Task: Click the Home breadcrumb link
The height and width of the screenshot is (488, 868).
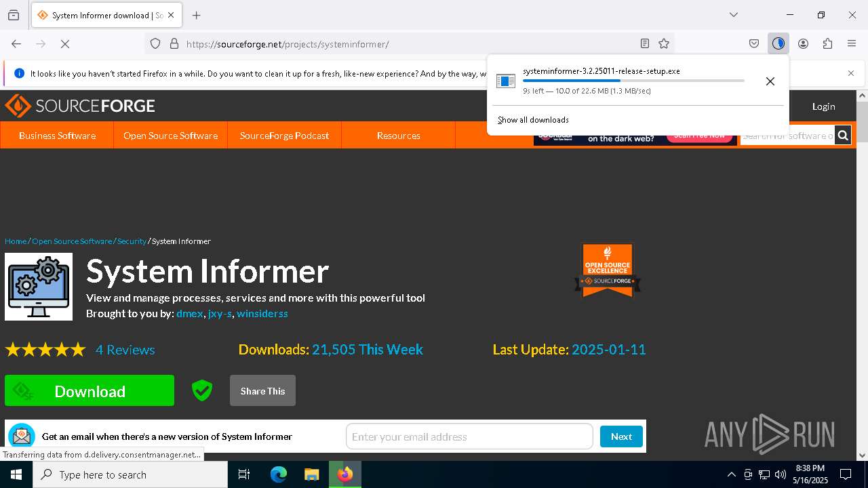Action: tap(16, 241)
